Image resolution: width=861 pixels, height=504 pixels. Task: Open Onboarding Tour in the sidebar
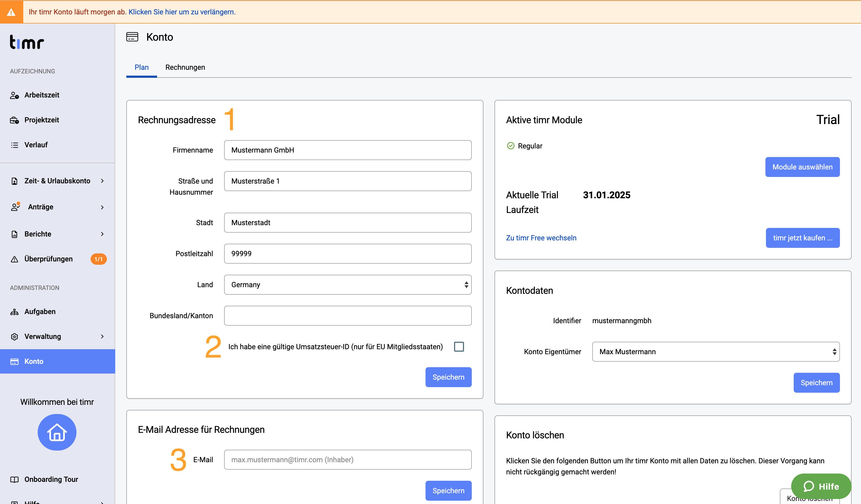click(57, 479)
